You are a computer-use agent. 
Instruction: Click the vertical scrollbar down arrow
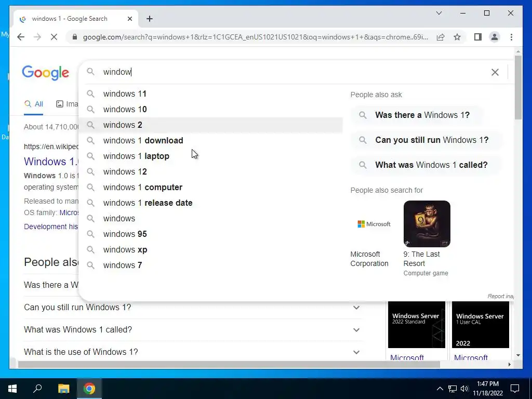[x=518, y=355]
